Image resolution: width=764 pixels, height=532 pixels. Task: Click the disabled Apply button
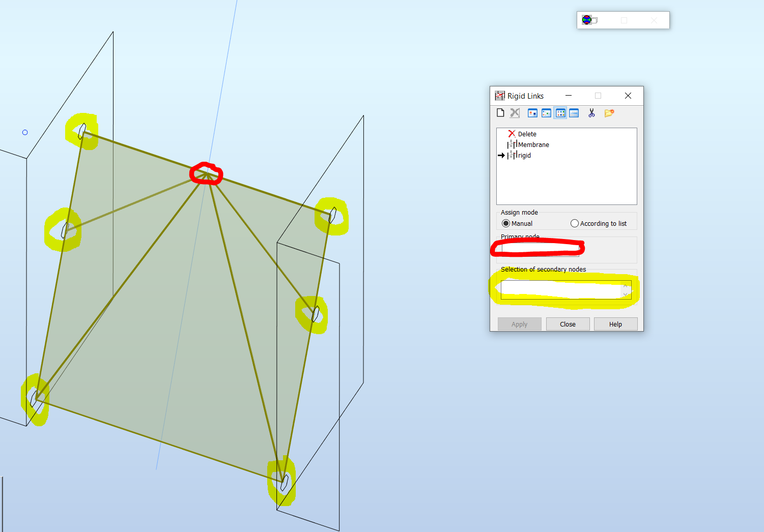point(519,324)
